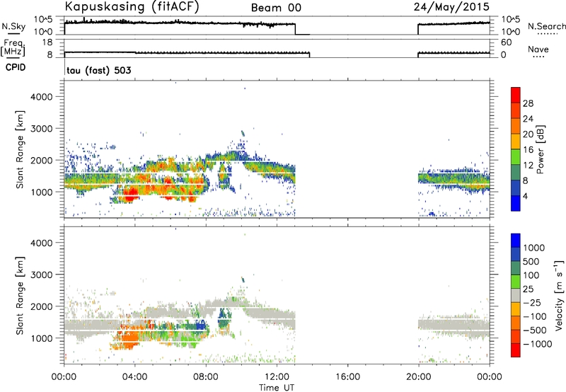Click the Velocity [m s-1] colorbar label
Screen dimensions: 566x392
coord(559,295)
